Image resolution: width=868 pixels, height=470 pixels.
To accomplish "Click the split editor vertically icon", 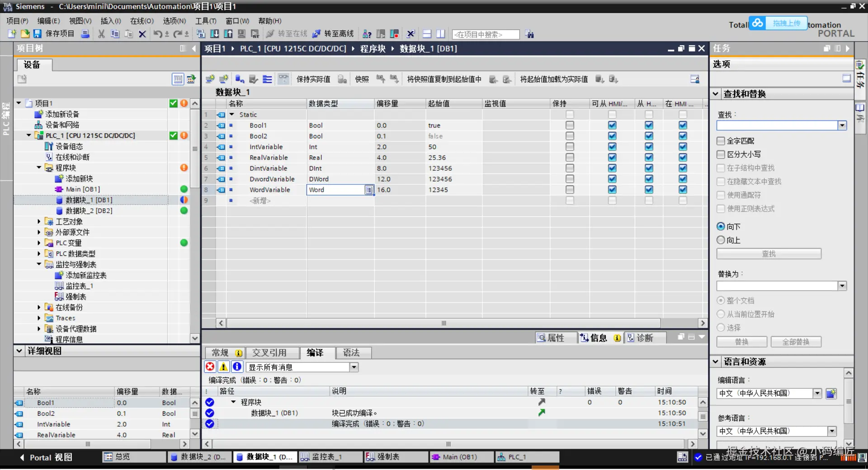I will (x=441, y=34).
